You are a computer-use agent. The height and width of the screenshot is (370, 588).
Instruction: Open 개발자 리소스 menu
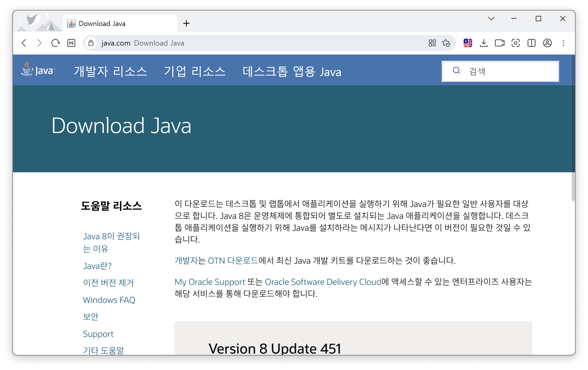tap(111, 71)
